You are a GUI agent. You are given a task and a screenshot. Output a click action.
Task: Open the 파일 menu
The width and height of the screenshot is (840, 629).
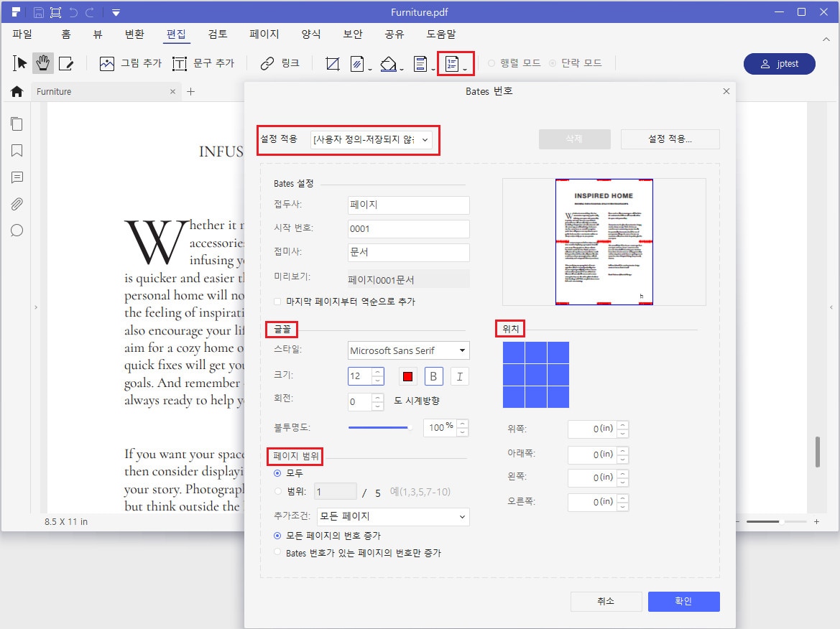tap(22, 34)
